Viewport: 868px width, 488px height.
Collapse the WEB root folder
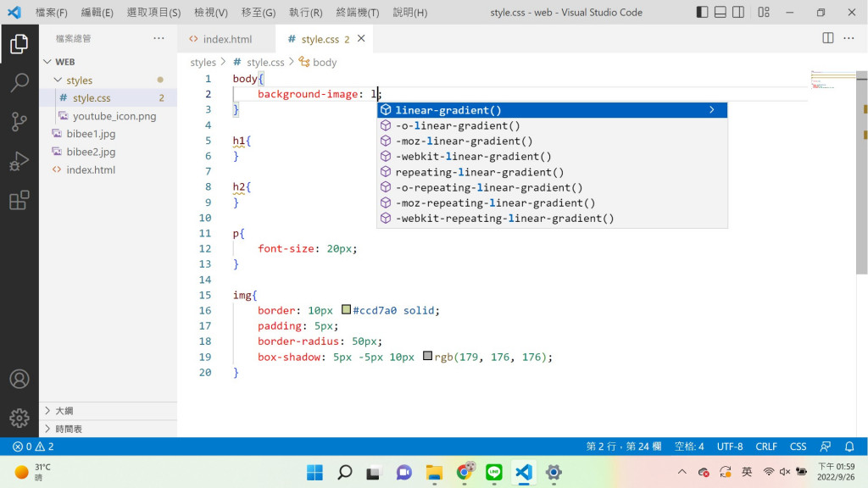(108, 61)
